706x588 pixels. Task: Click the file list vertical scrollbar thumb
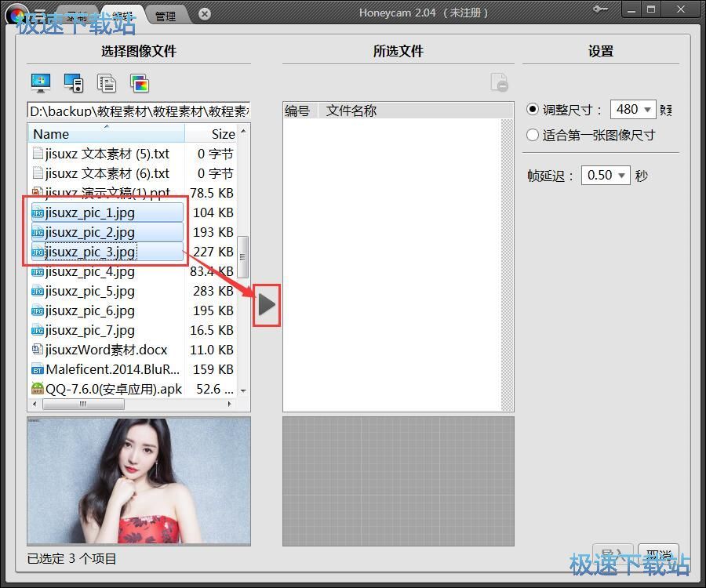pos(242,257)
